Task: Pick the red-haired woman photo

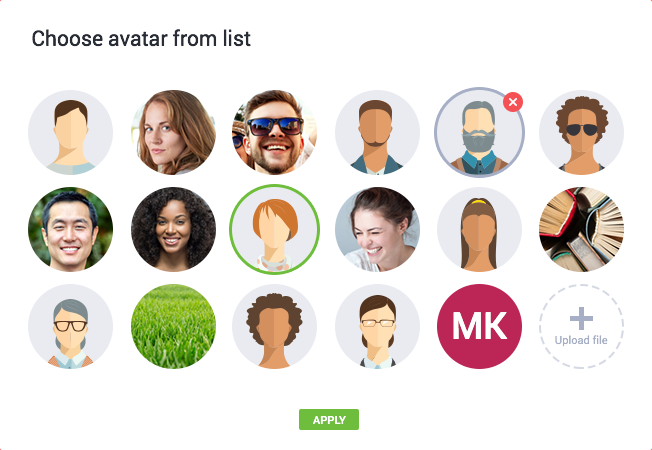Action: 173,132
